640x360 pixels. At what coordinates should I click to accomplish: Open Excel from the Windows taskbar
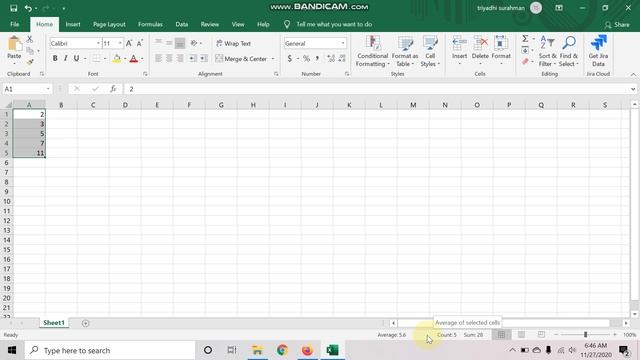[x=333, y=350]
